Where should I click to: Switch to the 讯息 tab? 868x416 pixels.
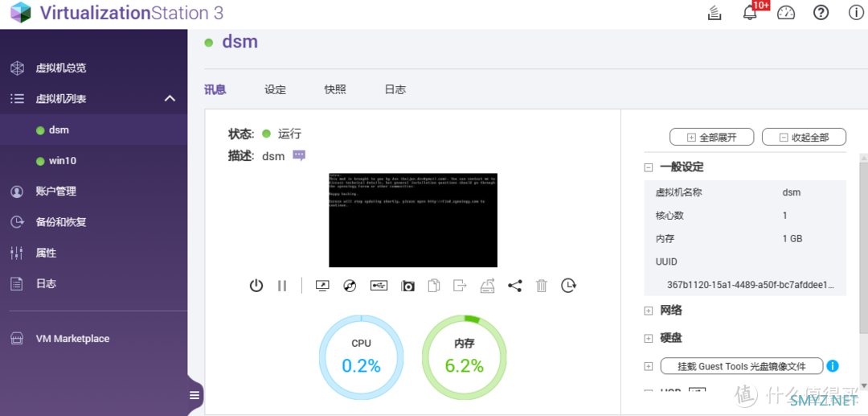pyautogui.click(x=215, y=90)
